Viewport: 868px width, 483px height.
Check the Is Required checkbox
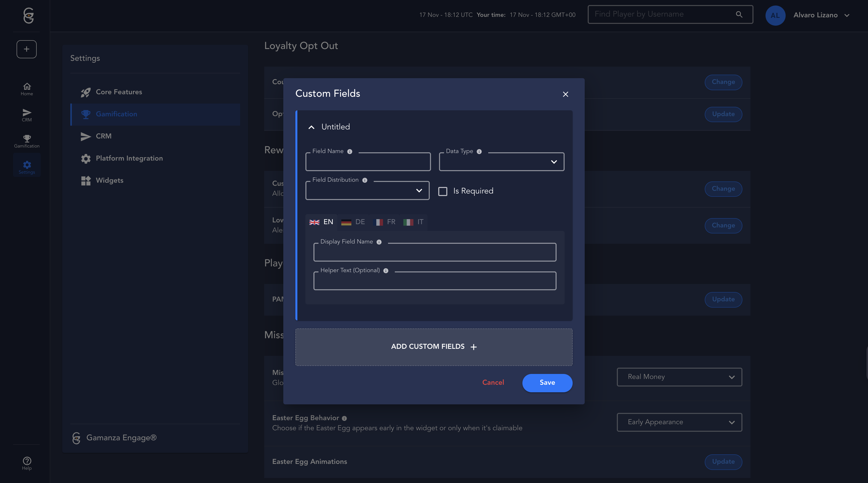tap(443, 191)
